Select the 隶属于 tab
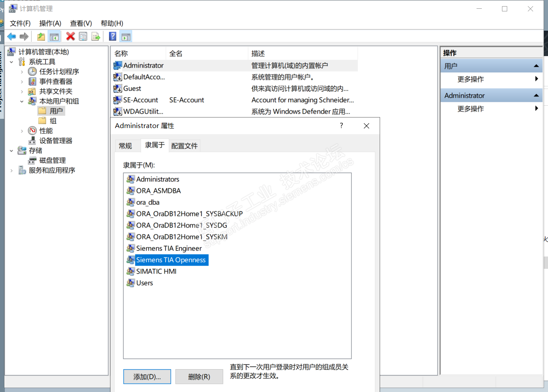 pyautogui.click(x=155, y=145)
